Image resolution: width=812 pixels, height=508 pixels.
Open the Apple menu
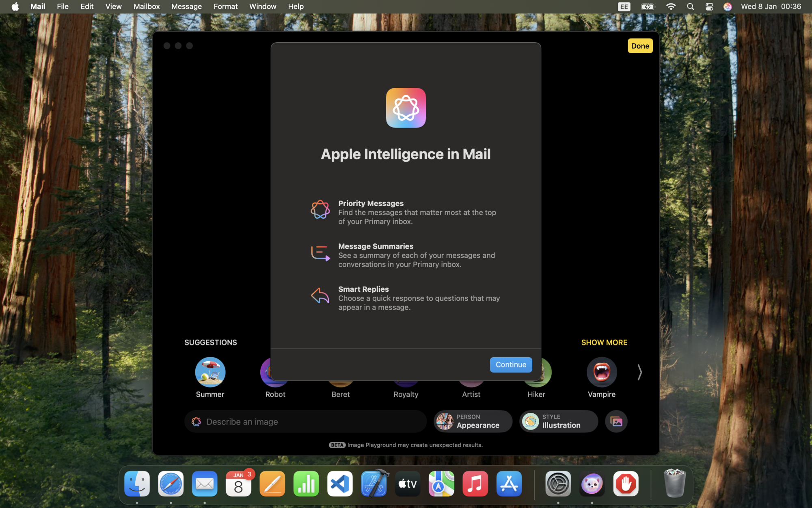coord(15,7)
